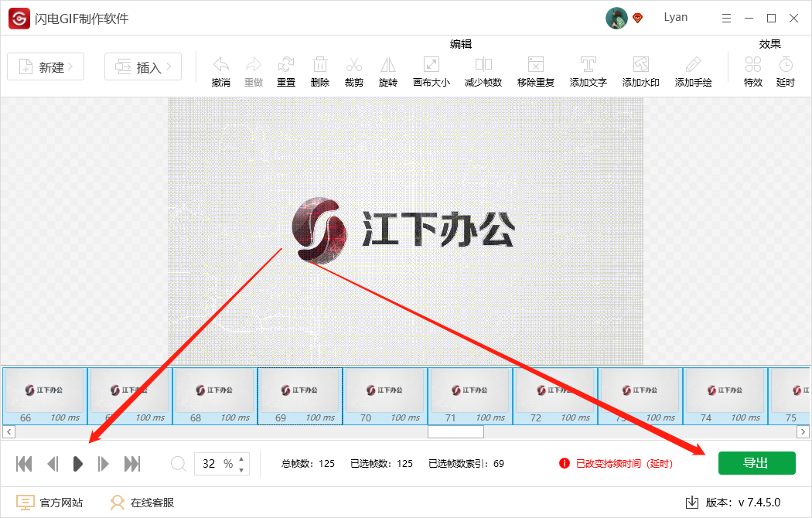Select frame 75 thumbnail
The image size is (812, 518).
[790, 396]
